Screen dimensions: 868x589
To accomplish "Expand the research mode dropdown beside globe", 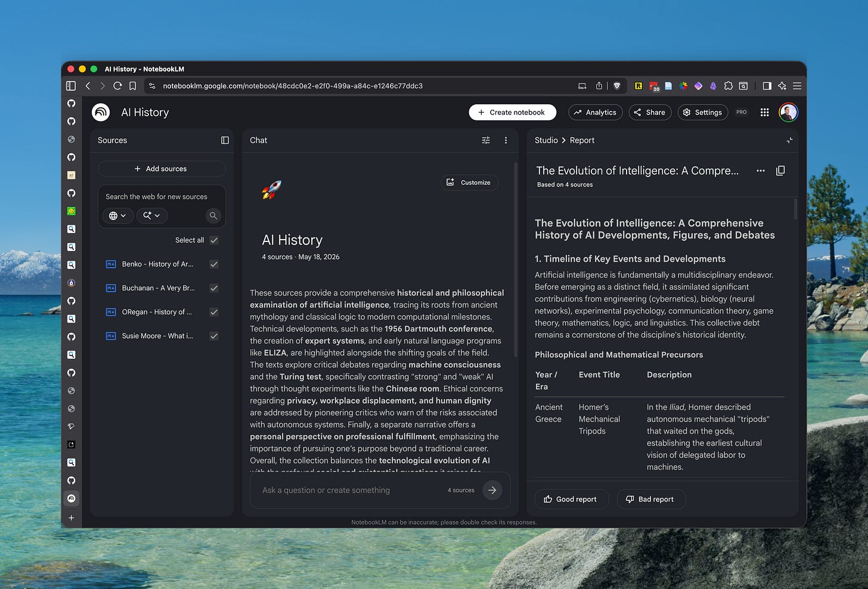I will click(x=151, y=215).
